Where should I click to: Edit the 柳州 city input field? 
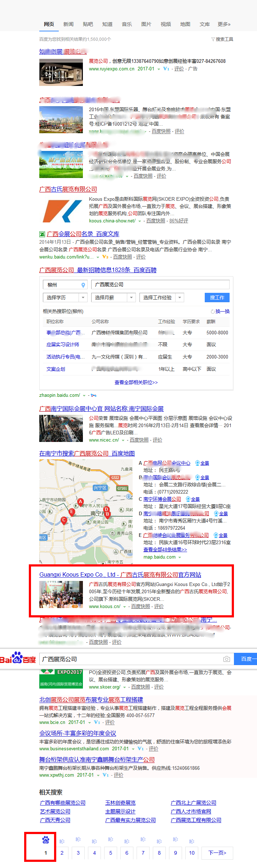[65, 285]
